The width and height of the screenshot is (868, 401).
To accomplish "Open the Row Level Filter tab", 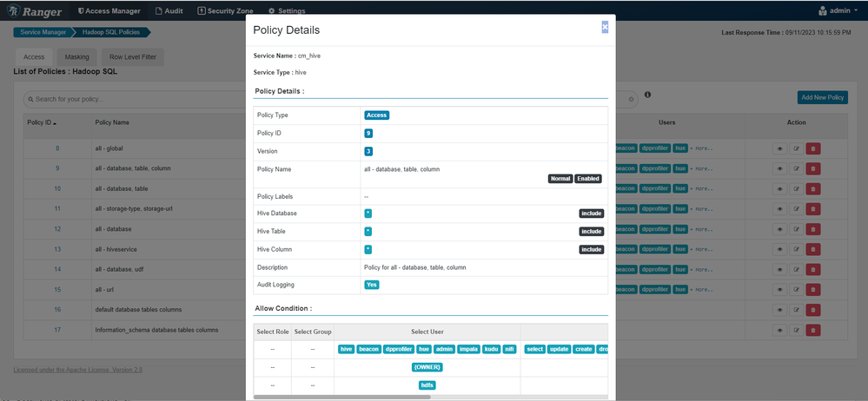I will click(133, 57).
